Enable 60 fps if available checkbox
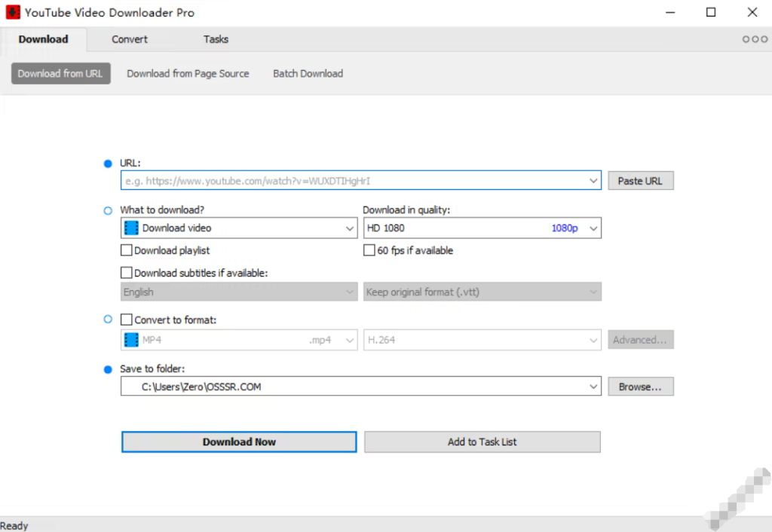This screenshot has height=532, width=772. click(x=369, y=250)
